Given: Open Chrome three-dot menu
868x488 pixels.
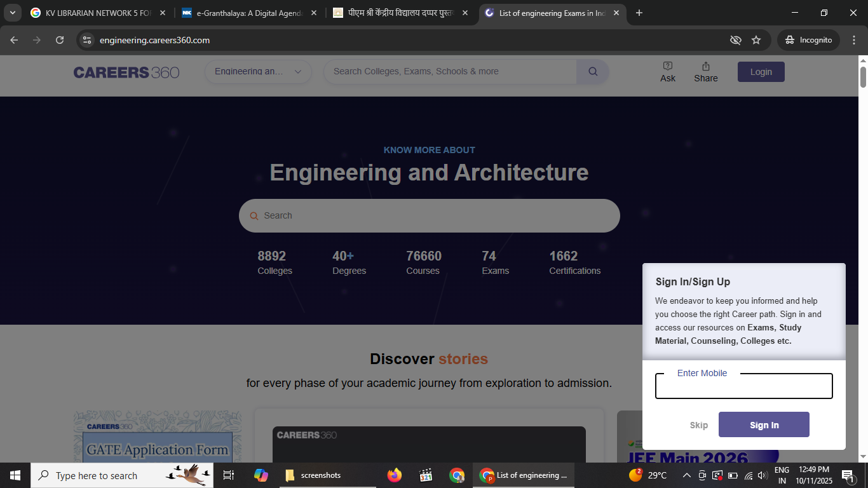Looking at the screenshot, I should pos(853,40).
